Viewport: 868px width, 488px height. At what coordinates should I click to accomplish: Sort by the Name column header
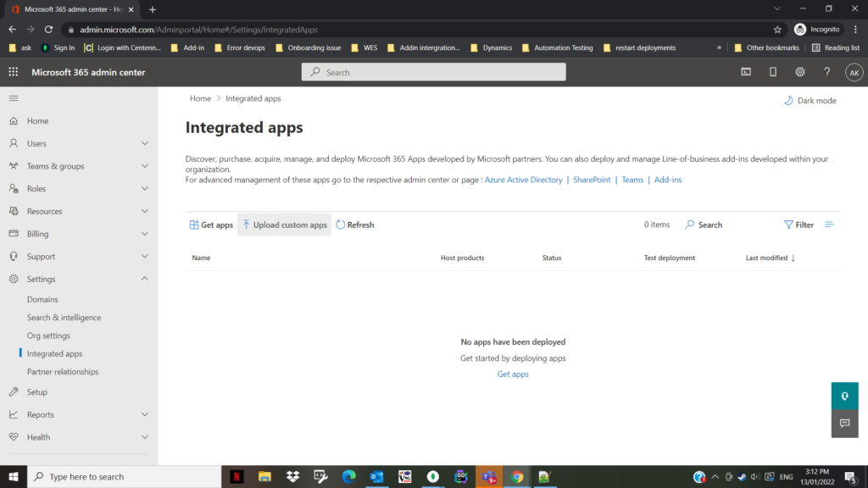coord(201,258)
